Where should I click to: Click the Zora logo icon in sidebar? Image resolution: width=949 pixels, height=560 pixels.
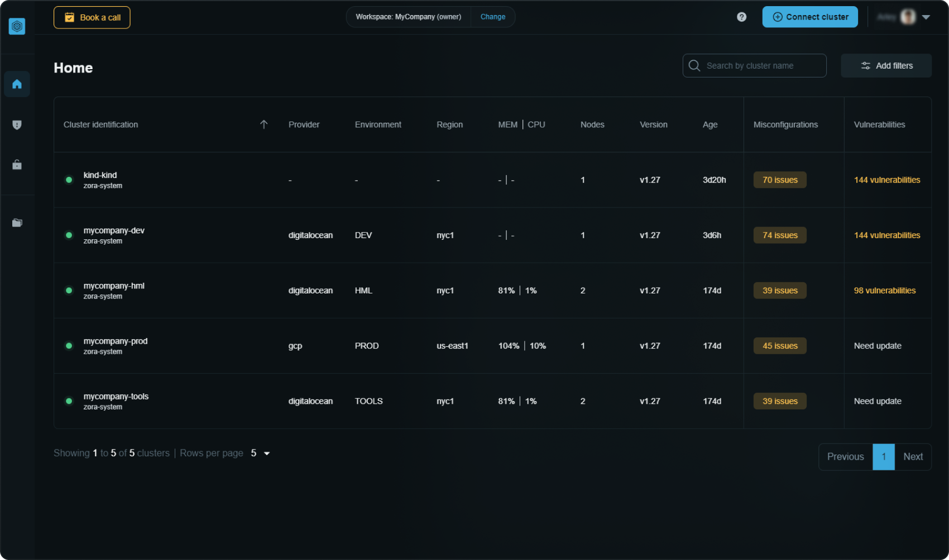(x=17, y=26)
